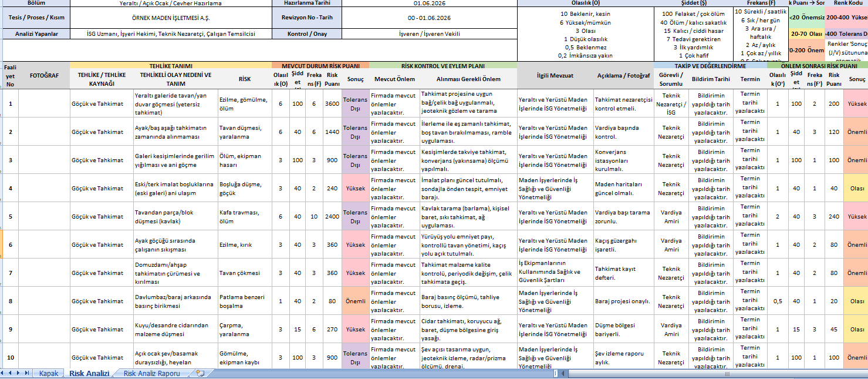Screen dimensions: 868x379
Task: Select the TEHLİKE TANIMI header cell
Action: (171, 66)
